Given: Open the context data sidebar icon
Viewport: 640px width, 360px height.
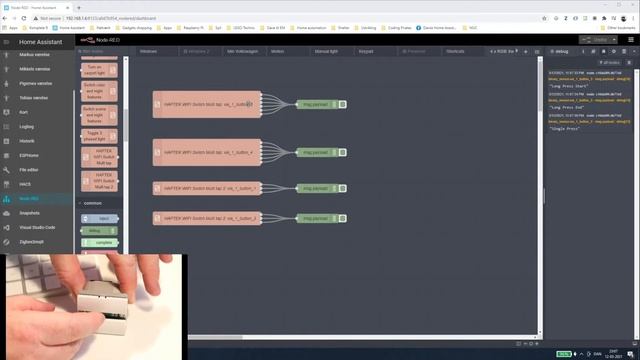Looking at the screenshot, I should tap(624, 51).
